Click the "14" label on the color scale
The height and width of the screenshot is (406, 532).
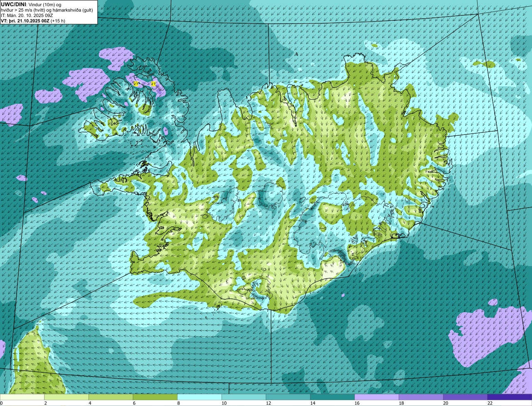(x=313, y=403)
